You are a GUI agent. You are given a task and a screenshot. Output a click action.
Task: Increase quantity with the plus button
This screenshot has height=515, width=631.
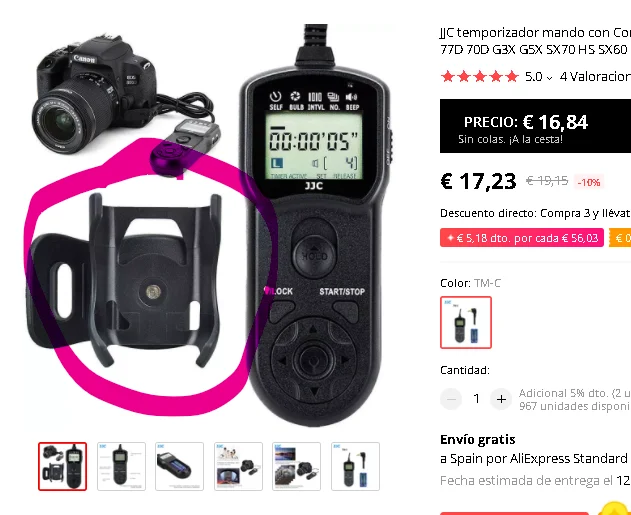click(501, 399)
